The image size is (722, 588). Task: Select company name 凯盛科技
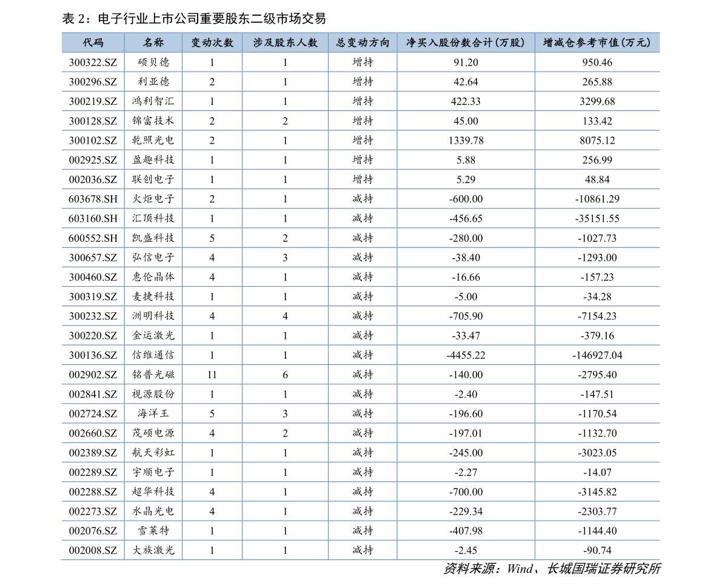pos(153,238)
